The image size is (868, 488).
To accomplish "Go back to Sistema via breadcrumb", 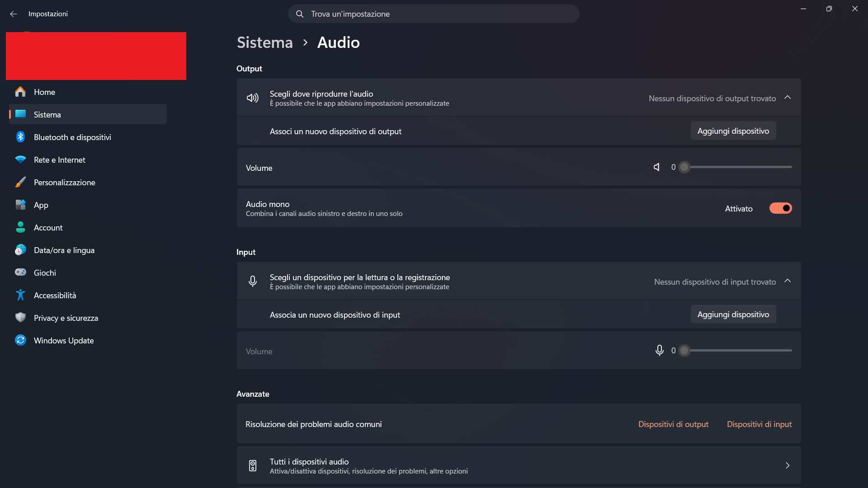I will click(265, 42).
